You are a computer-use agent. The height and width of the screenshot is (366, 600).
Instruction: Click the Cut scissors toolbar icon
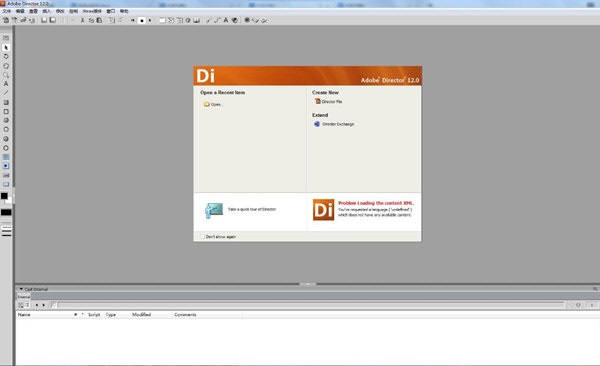tap(82, 20)
